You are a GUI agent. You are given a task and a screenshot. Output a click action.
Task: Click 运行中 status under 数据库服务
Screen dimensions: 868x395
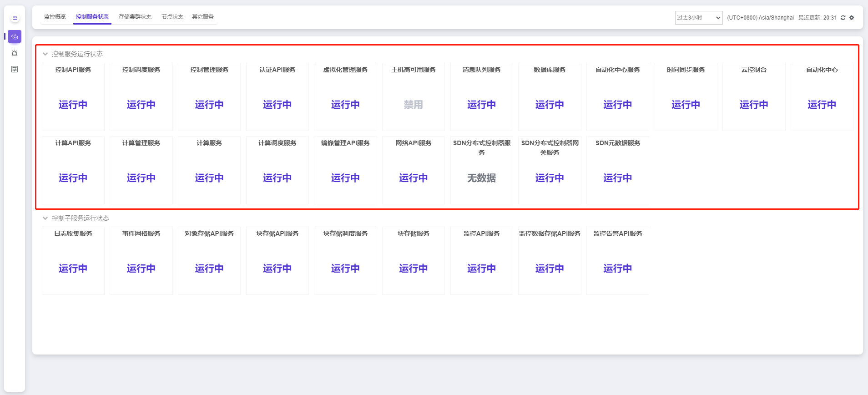[550, 105]
